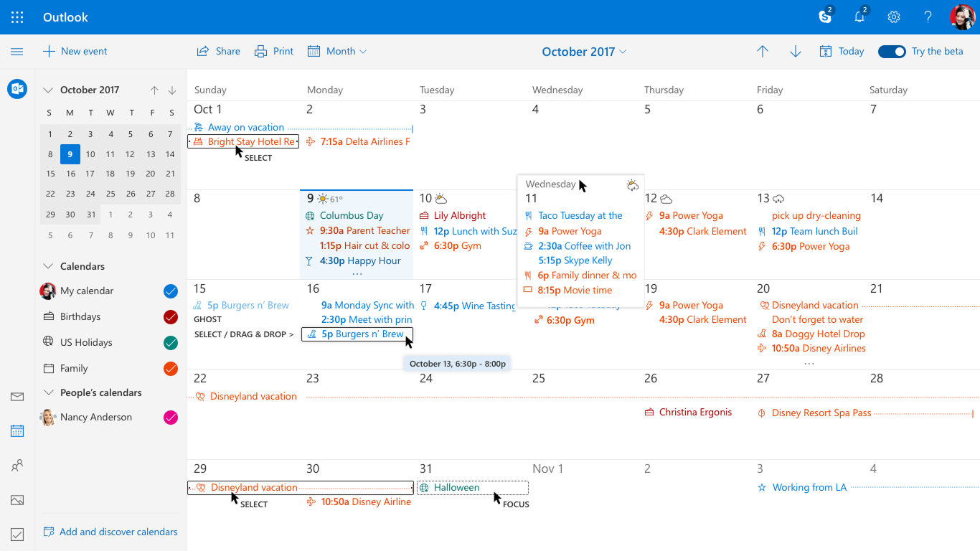
Task: Open Halloween event on October 31
Action: pyautogui.click(x=473, y=487)
